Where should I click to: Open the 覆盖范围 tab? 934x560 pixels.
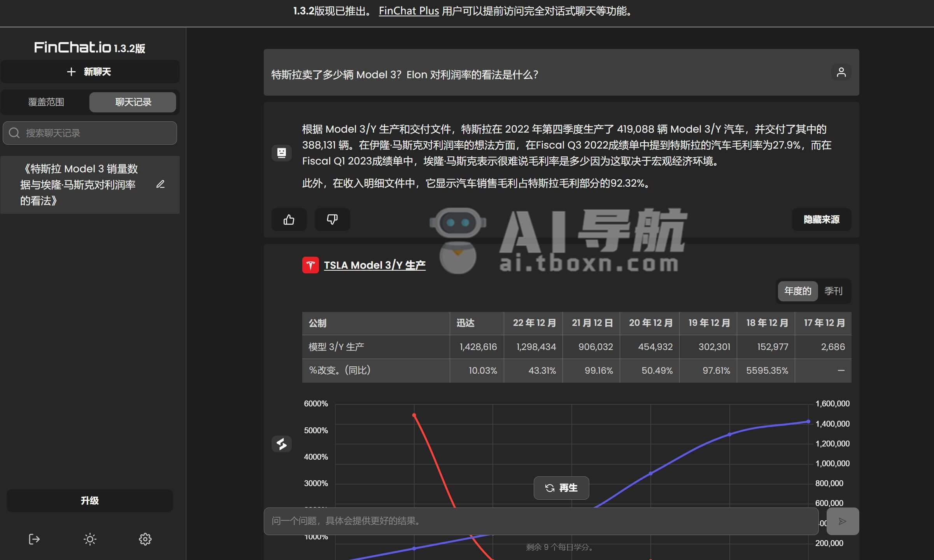click(x=46, y=102)
